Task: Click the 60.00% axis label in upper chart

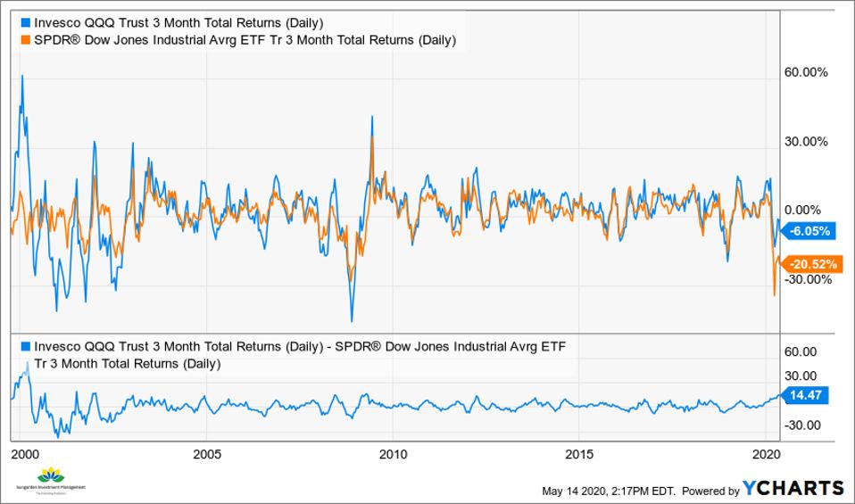Action: [806, 72]
